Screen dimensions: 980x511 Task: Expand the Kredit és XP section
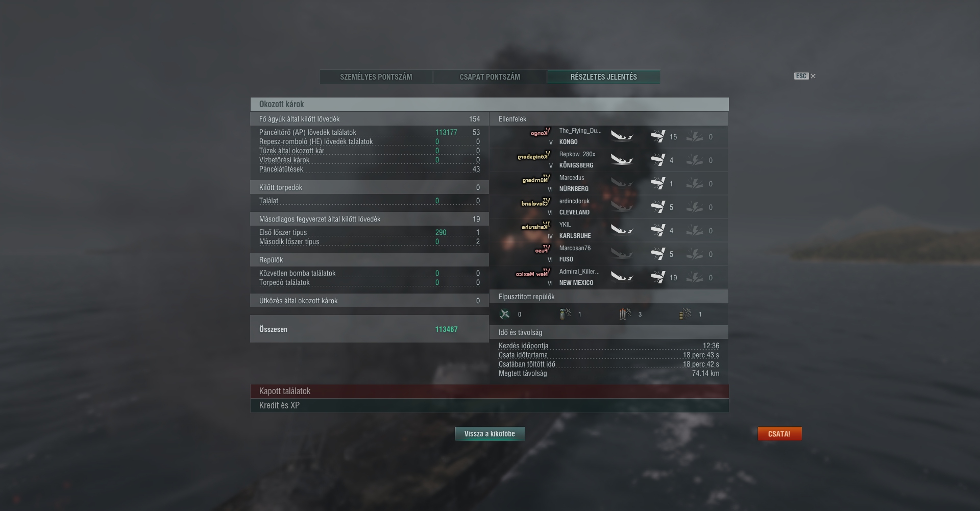(x=489, y=405)
